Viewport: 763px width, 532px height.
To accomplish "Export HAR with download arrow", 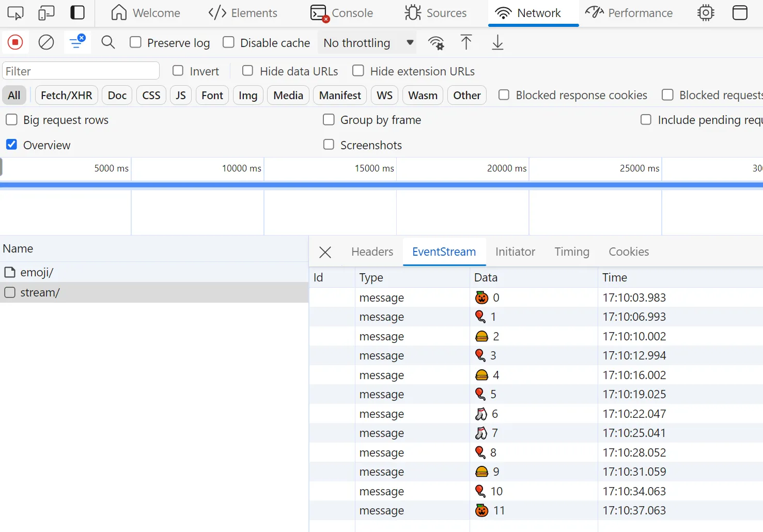I will click(x=497, y=42).
